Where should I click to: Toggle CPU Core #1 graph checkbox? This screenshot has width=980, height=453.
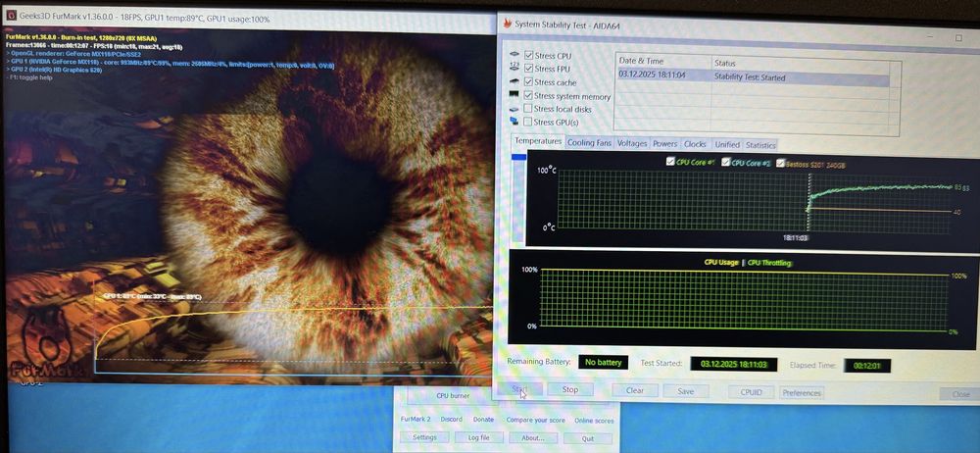point(670,162)
